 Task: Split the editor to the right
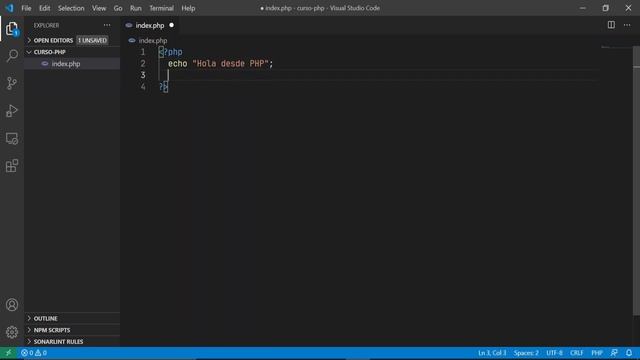pyautogui.click(x=611, y=25)
